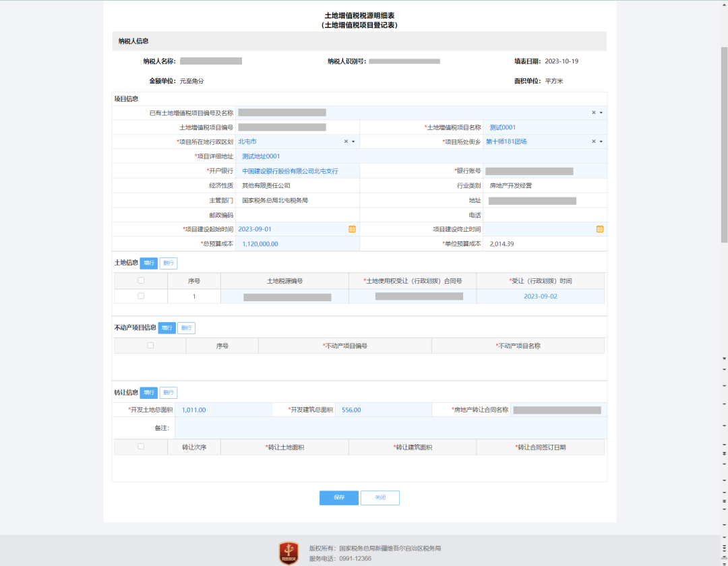The height and width of the screenshot is (566, 728).
Task: Edit 开发土地总面积 value 1,011.00
Action: point(223,410)
